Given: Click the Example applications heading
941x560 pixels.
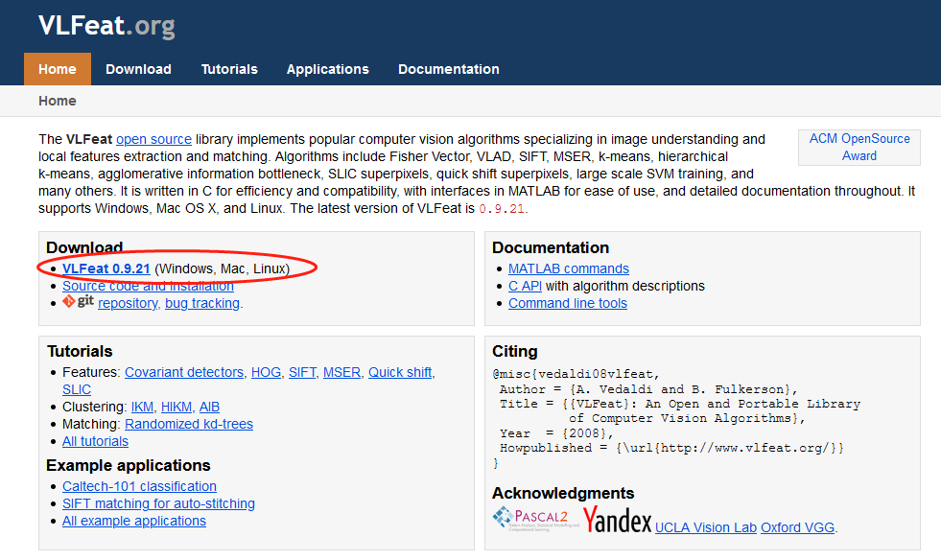Looking at the screenshot, I should point(129,466).
